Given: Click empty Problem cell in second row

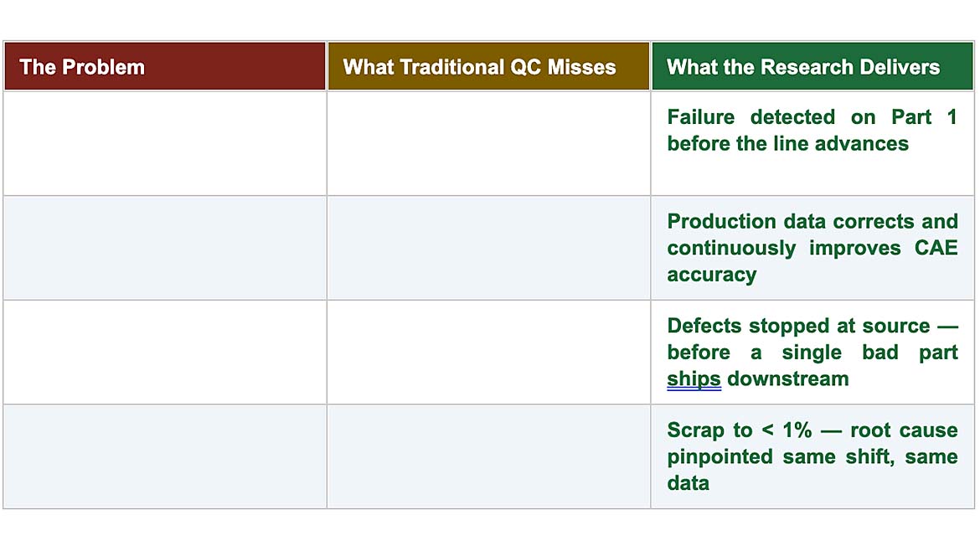Looking at the screenshot, I should coord(165,248).
